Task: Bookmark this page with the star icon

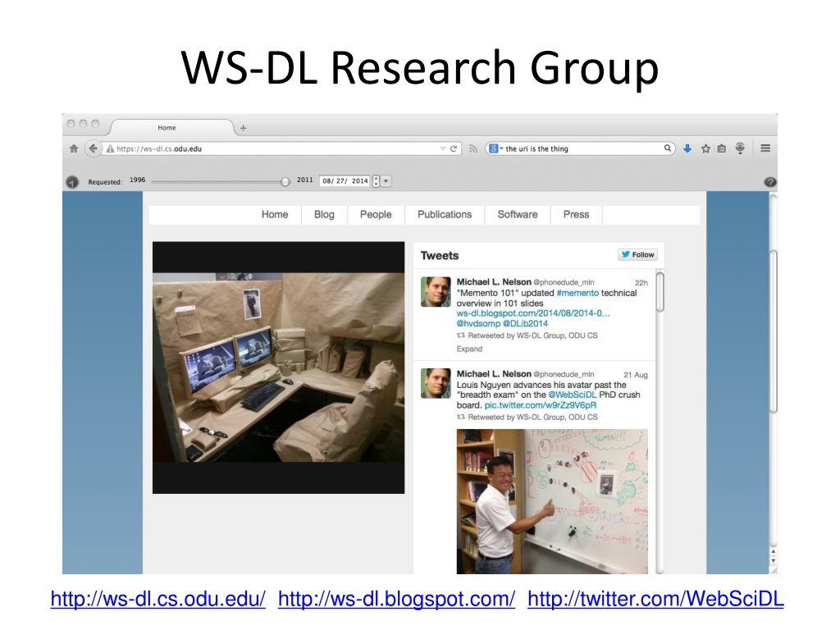Action: [705, 148]
